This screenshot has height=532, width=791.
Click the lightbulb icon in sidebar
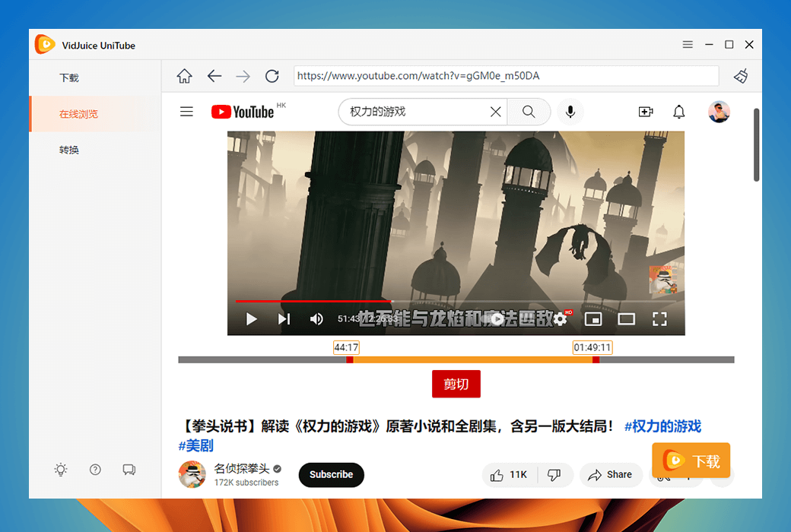(61, 470)
